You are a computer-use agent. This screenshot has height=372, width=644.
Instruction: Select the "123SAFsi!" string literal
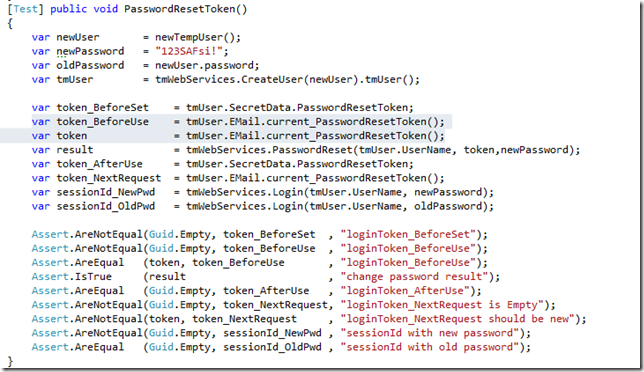[x=189, y=51]
